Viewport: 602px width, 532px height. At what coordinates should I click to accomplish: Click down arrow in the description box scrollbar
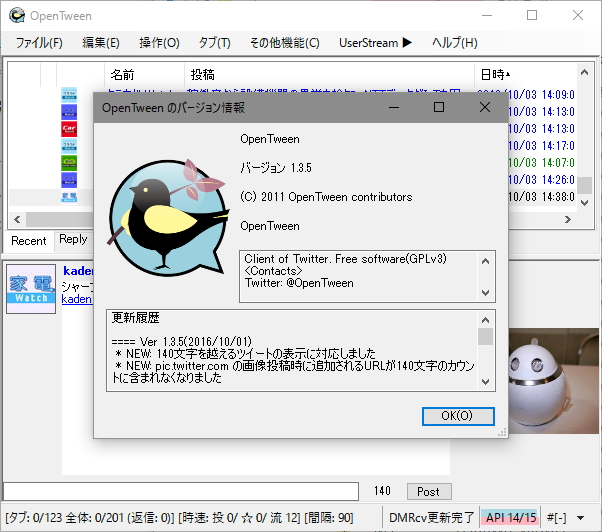485,292
